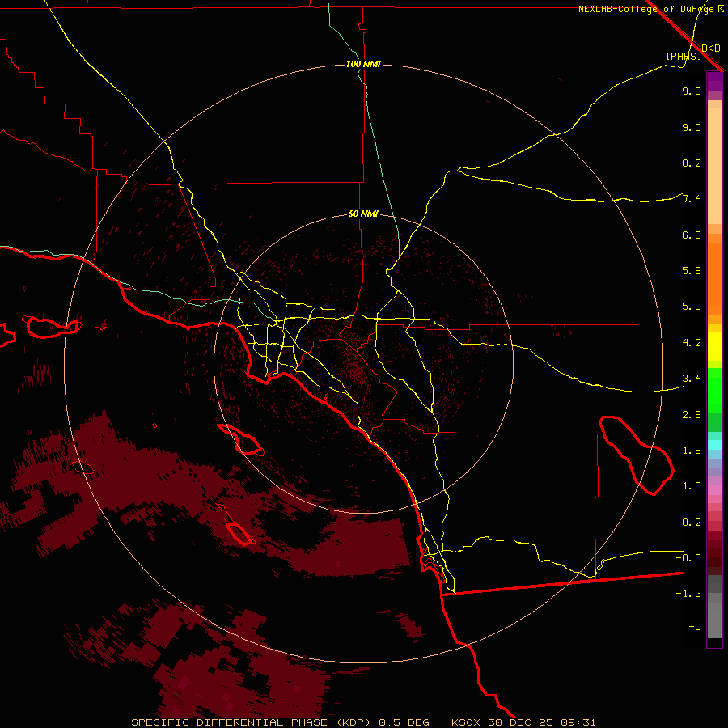Select the 50 NMI range ring label

click(x=363, y=214)
